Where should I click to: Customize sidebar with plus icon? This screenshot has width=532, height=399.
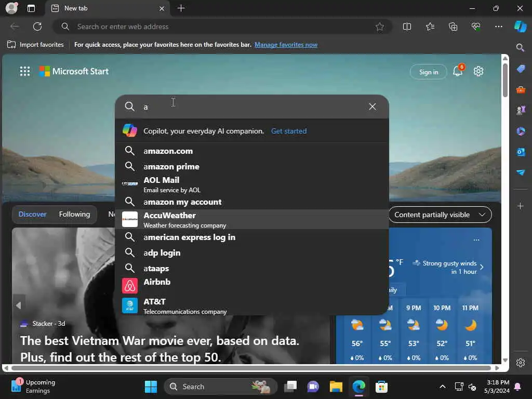tap(521, 206)
